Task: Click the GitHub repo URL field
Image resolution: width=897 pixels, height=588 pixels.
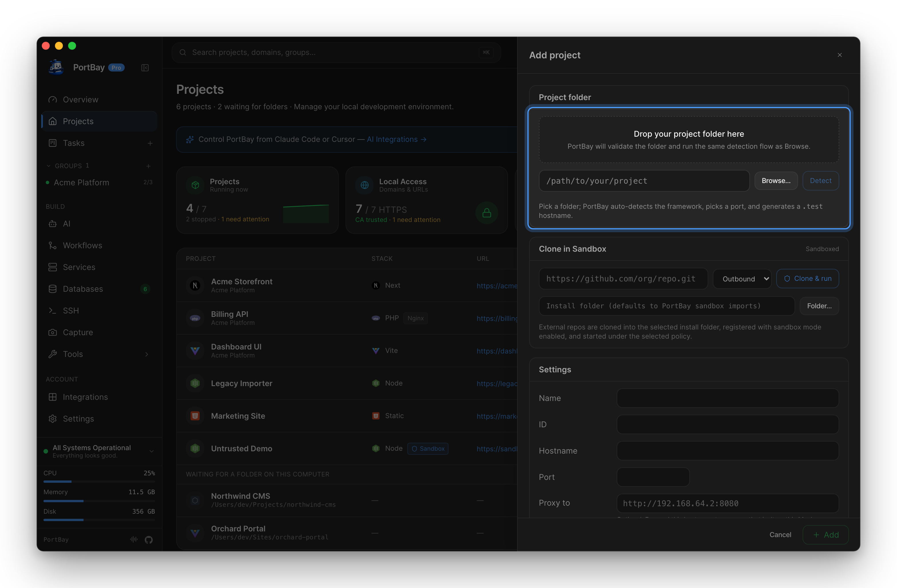Action: [x=623, y=279]
